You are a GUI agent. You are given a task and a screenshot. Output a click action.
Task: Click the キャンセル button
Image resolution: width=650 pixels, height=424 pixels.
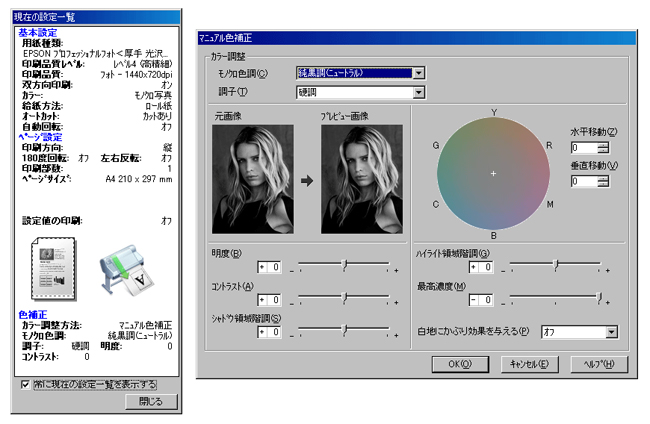[x=529, y=363]
